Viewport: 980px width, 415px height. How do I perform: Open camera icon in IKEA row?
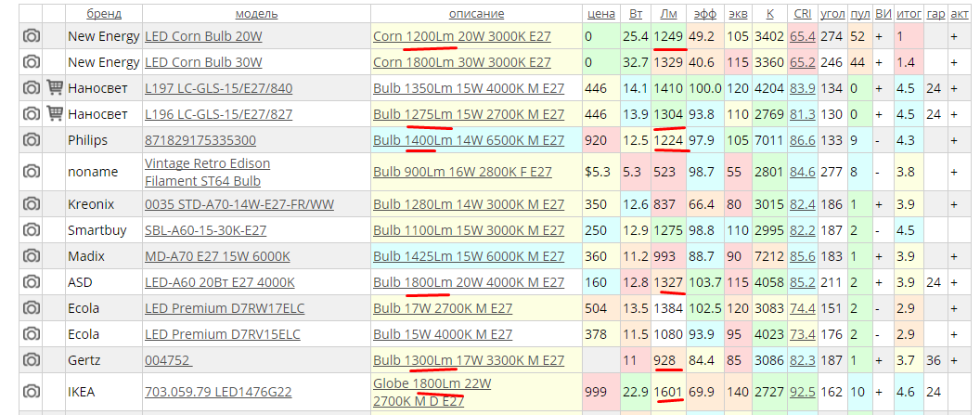coord(31,392)
